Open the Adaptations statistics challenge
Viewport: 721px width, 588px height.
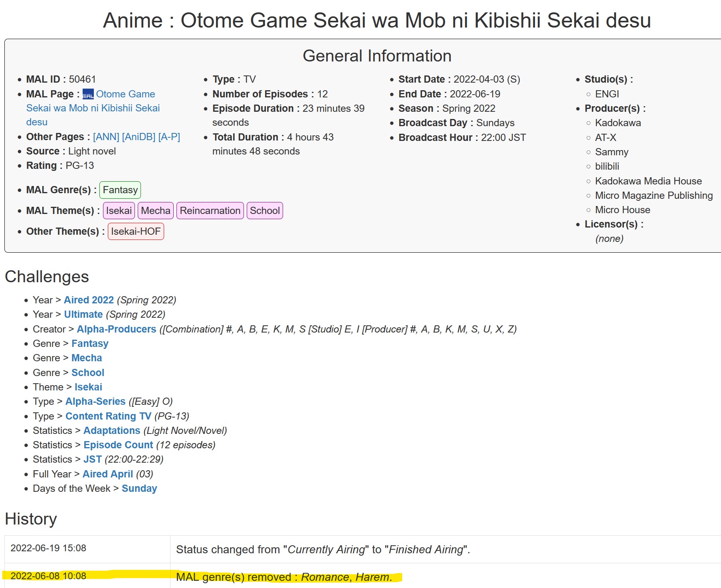click(112, 431)
